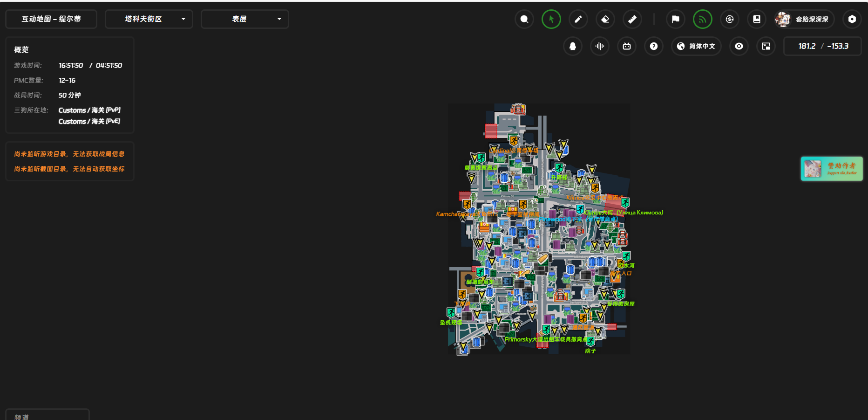Click the Klimov交易中心撤离点 orange extraction marker
This screenshot has width=868, height=420.
coord(595,188)
